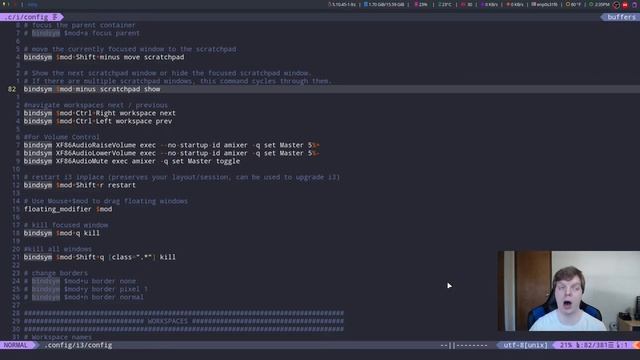Click the 'workspace prev' binding line
Screen dimensions: 640x360
tap(98, 121)
